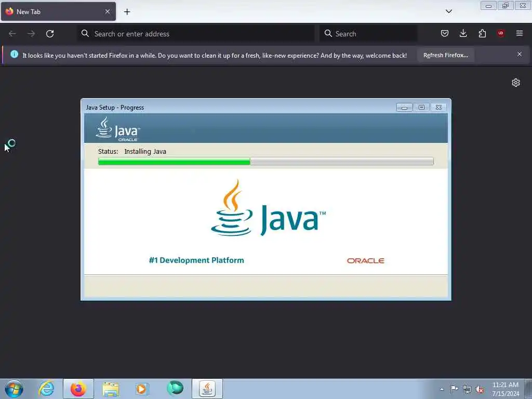The width and height of the screenshot is (532, 399).
Task: Click the search magnifier in address bar
Action: (85, 33)
